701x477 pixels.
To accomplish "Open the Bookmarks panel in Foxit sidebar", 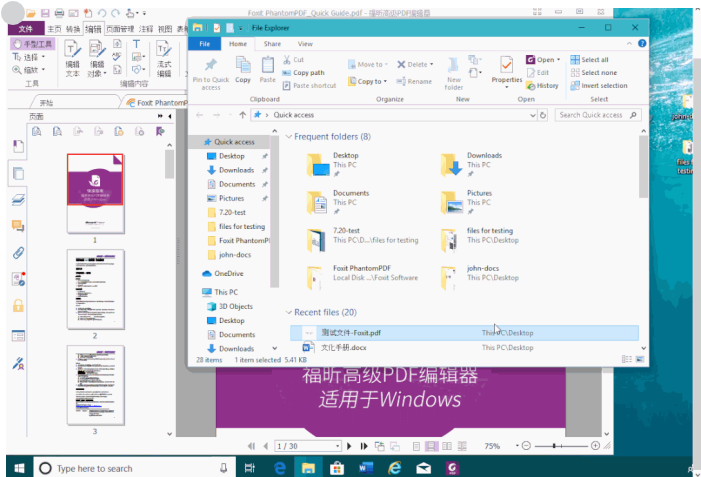I will click(18, 146).
